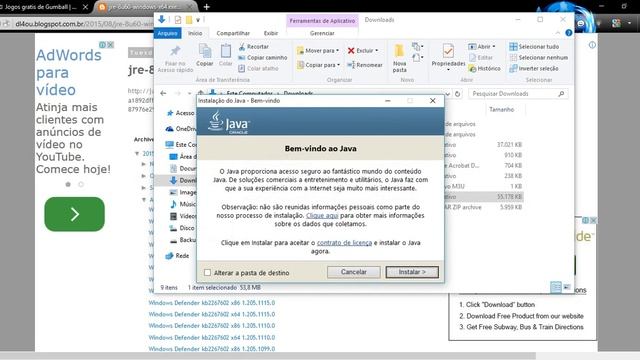Close the AdWords ad with X icon
Image resolution: width=640 pixels, height=360 pixels.
(x=110, y=45)
